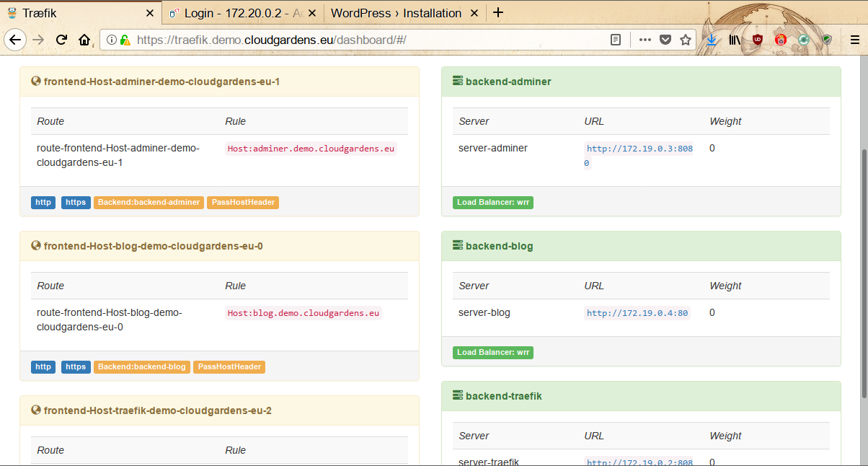Viewport: 868px width, 466px height.
Task: Select the frontend-Host-traefik-demo-cloudgardens-eu-2 heading
Action: (158, 410)
